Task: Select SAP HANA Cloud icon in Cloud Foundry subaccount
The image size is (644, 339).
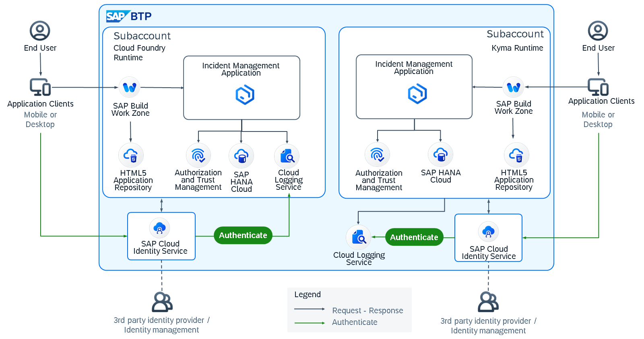Action: (x=241, y=156)
